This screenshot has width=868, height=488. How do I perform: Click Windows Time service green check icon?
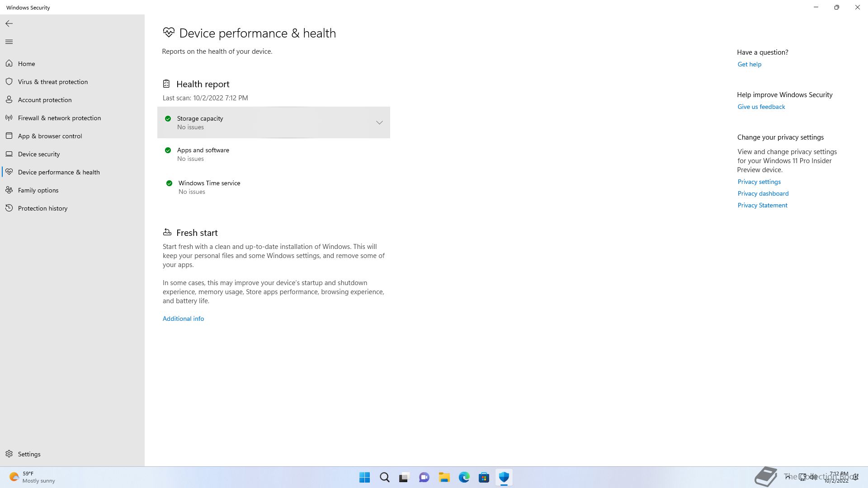pyautogui.click(x=169, y=183)
